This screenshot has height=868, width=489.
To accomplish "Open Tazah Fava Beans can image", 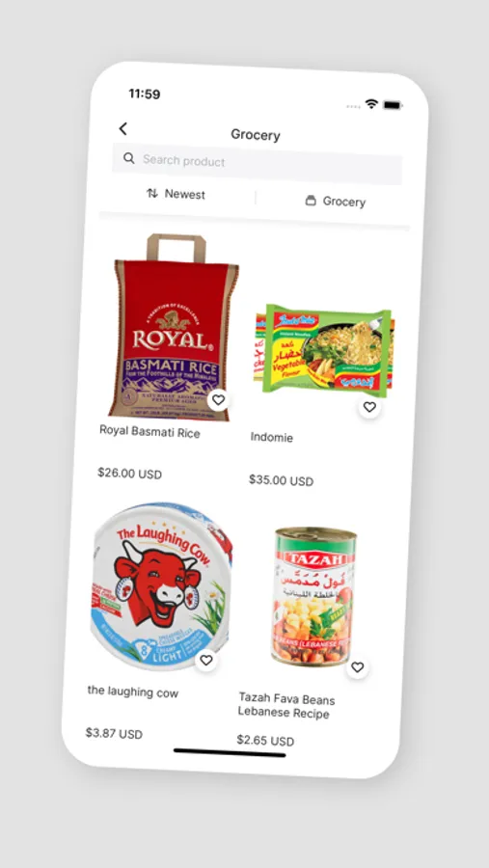I will point(314,597).
